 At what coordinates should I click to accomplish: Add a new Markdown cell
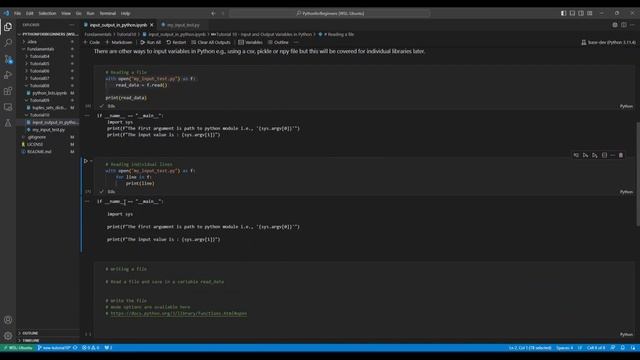119,42
